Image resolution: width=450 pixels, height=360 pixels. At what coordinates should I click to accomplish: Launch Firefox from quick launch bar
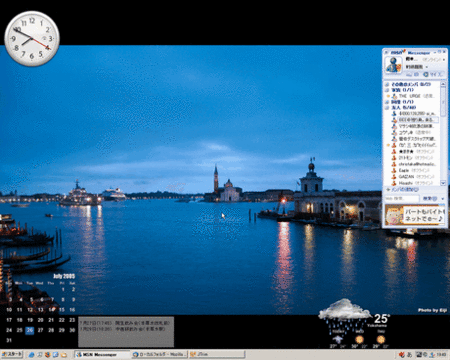click(x=48, y=355)
